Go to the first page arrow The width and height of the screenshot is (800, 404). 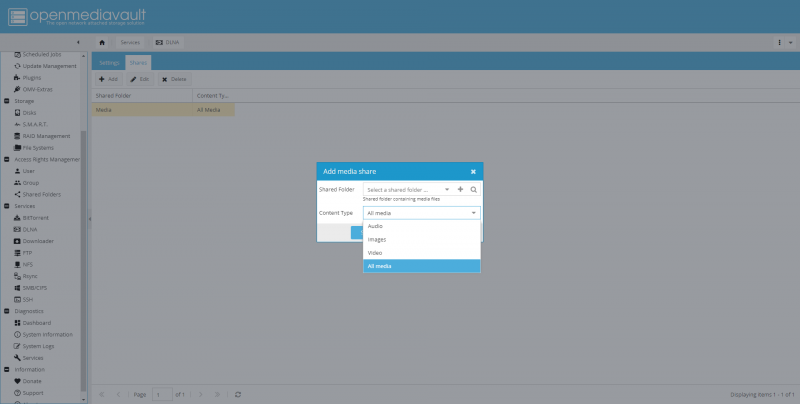102,394
